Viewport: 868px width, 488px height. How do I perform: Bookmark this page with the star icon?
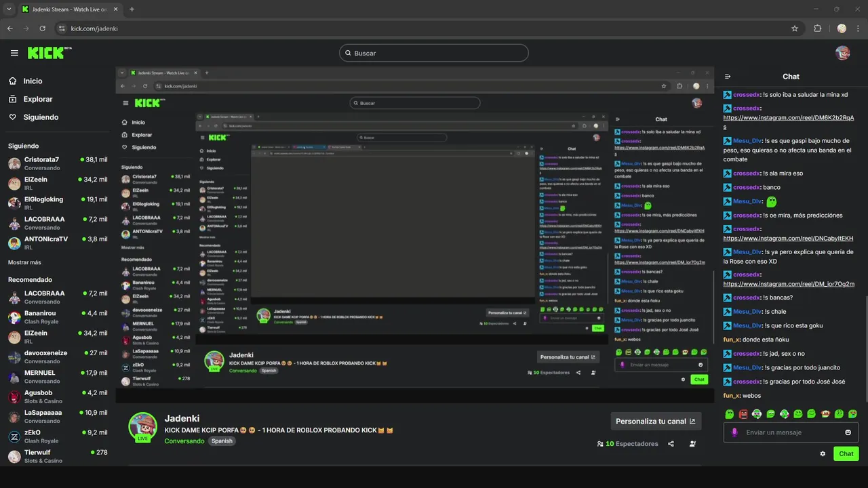[x=795, y=28]
